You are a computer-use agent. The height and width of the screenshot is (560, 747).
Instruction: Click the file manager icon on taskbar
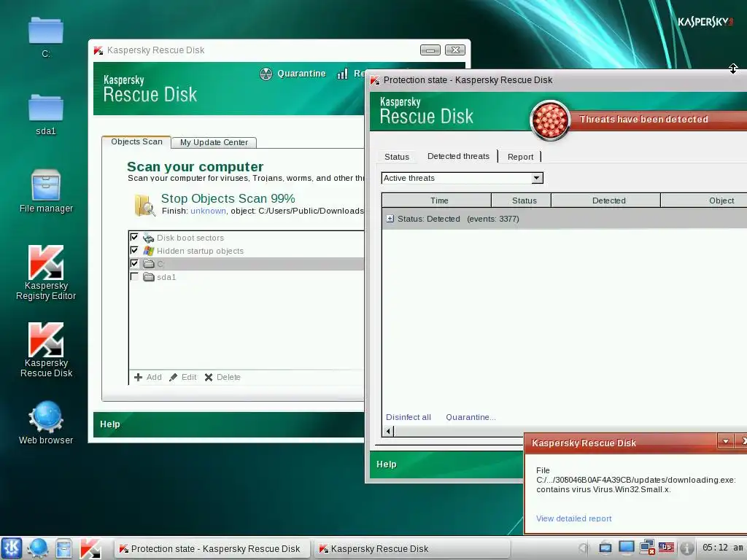(63, 548)
